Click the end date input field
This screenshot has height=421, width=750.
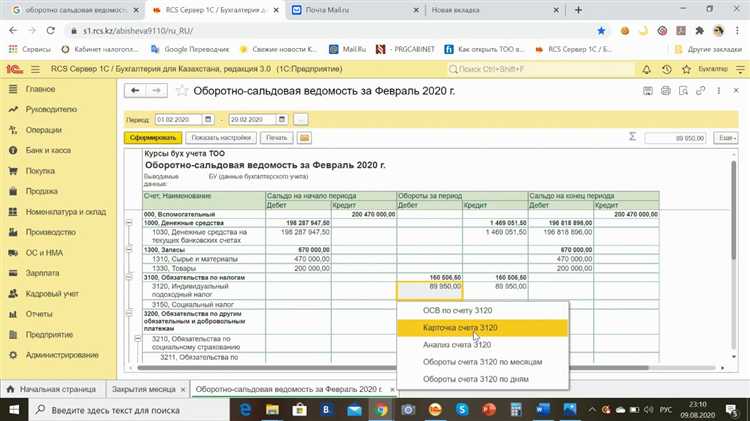[x=252, y=119]
